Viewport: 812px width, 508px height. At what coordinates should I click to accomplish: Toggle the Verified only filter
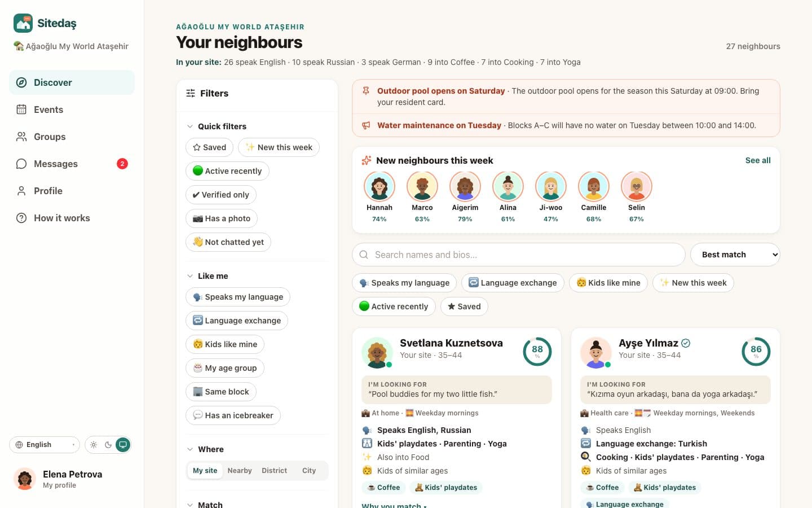[221, 195]
